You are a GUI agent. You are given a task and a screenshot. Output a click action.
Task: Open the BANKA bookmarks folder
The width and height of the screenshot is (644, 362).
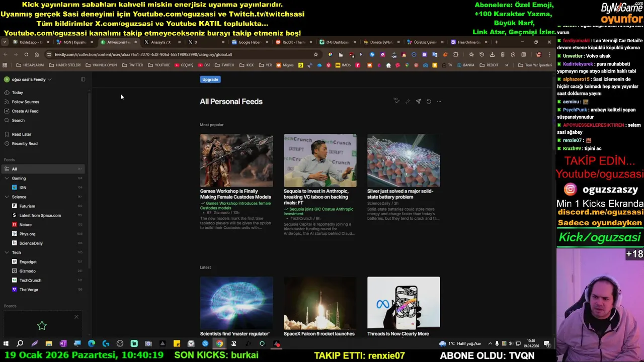[x=465, y=65]
